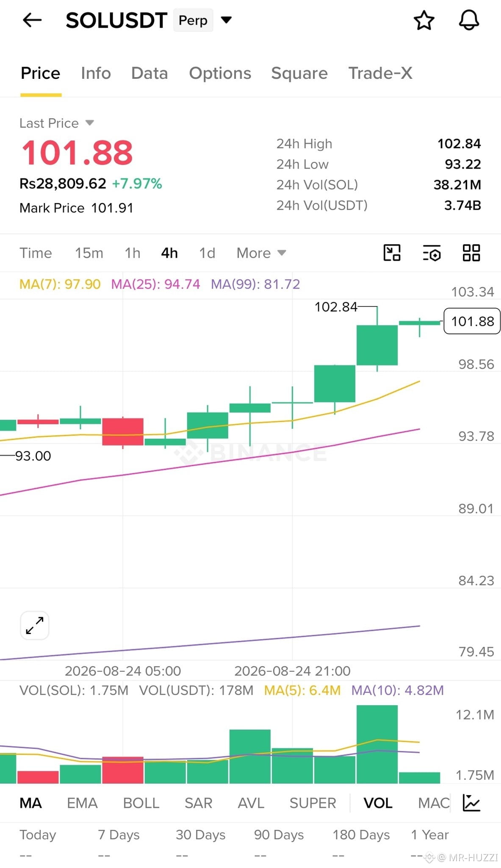
Task: Tap the 7 Days performance label
Action: [x=119, y=835]
